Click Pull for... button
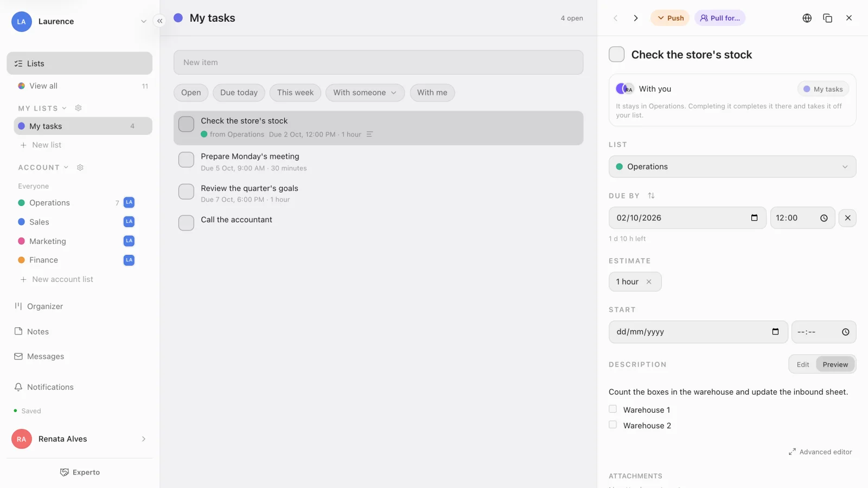This screenshot has width=868, height=488. (x=720, y=18)
